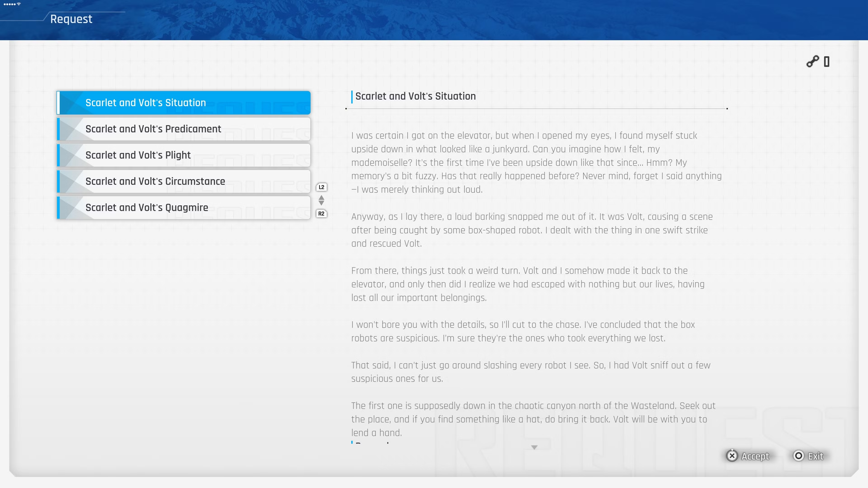
Task: Click the R2 scroll-down button indicator
Action: coord(321,213)
